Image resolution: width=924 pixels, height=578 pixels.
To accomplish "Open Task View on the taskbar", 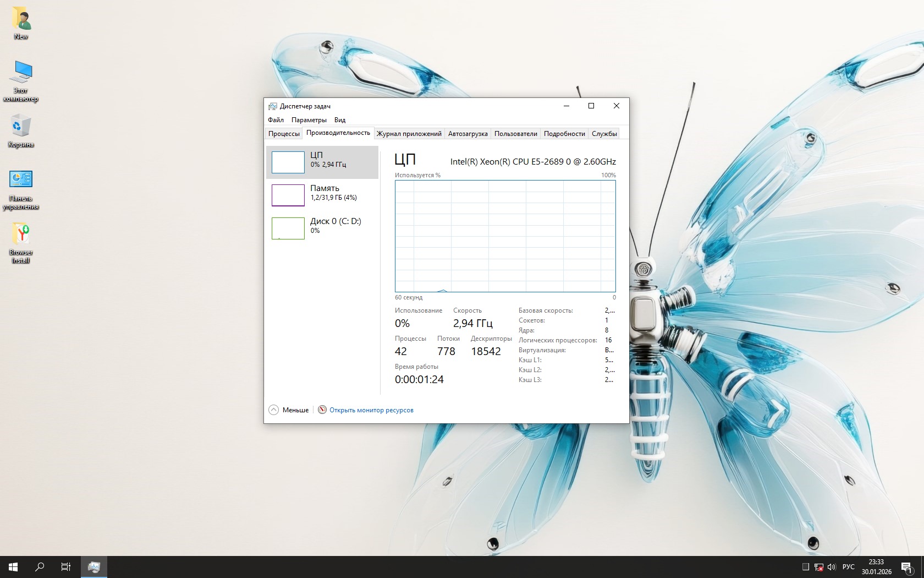I will pyautogui.click(x=66, y=566).
